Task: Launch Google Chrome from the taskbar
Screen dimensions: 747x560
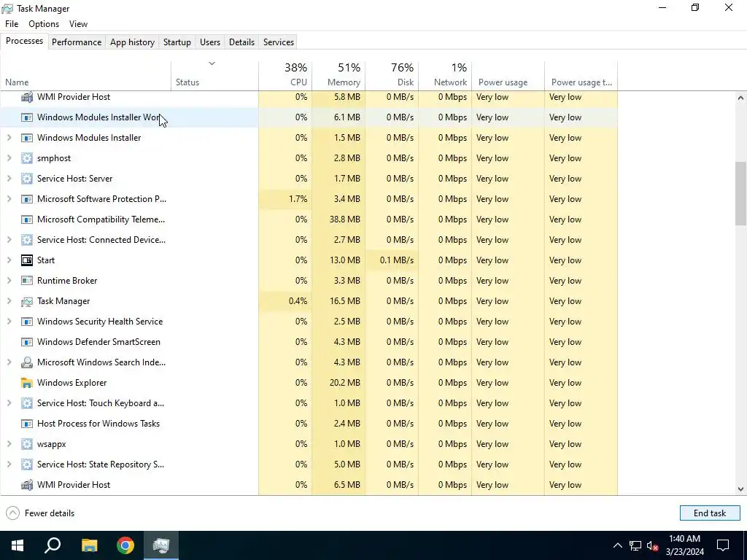Action: pyautogui.click(x=125, y=545)
